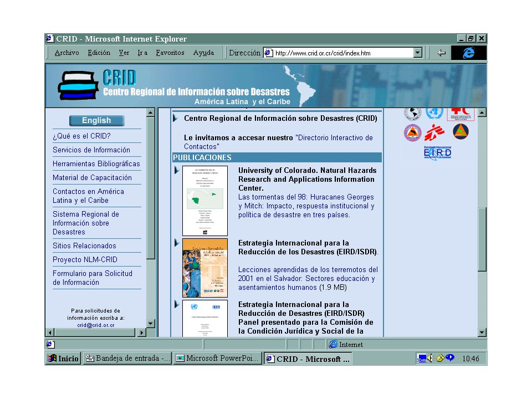
Task: Click the arrow bullet beside Panel presentado entry
Action: [176, 304]
